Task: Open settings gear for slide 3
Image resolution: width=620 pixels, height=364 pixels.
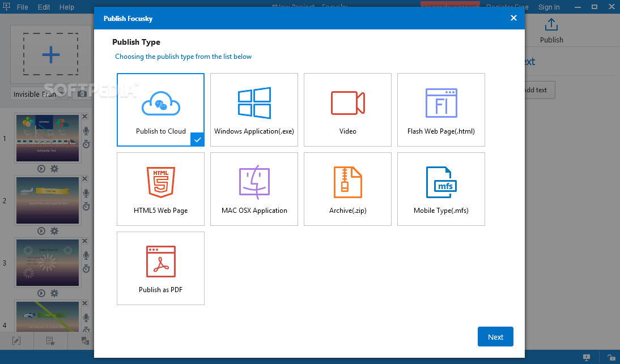Action: click(54, 293)
